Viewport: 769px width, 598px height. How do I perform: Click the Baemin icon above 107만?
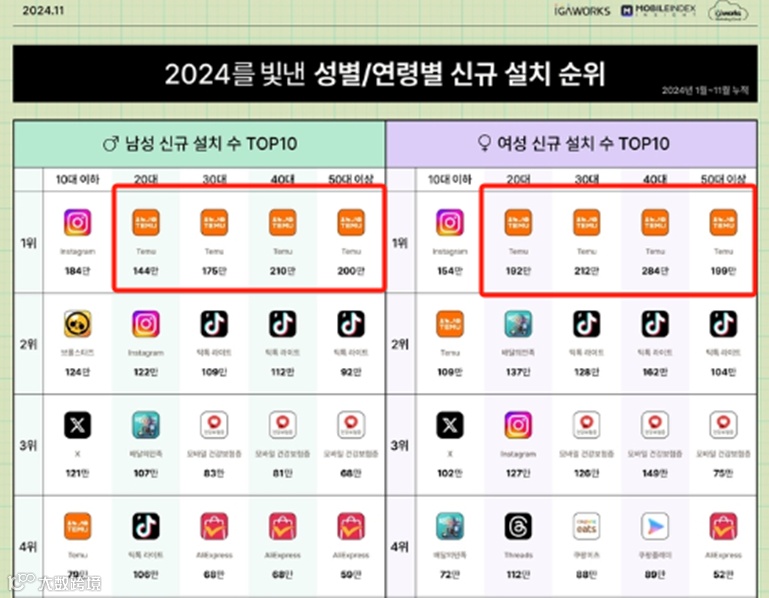[146, 425]
